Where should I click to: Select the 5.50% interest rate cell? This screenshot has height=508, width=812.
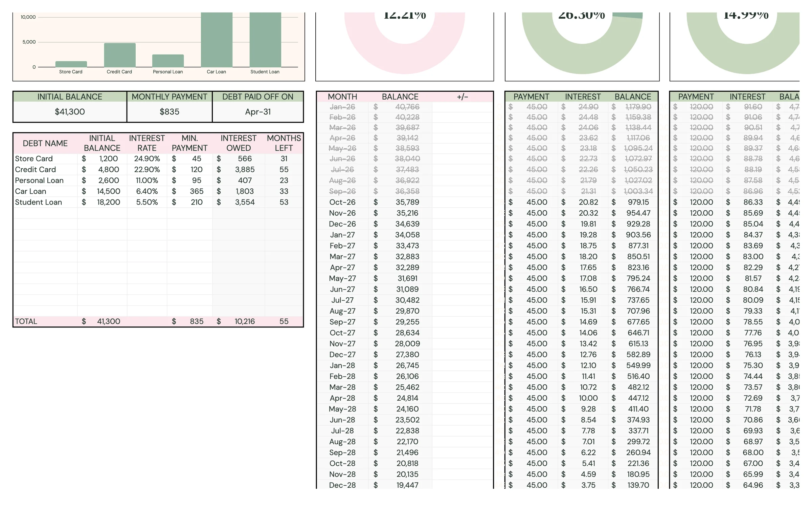[x=147, y=202]
